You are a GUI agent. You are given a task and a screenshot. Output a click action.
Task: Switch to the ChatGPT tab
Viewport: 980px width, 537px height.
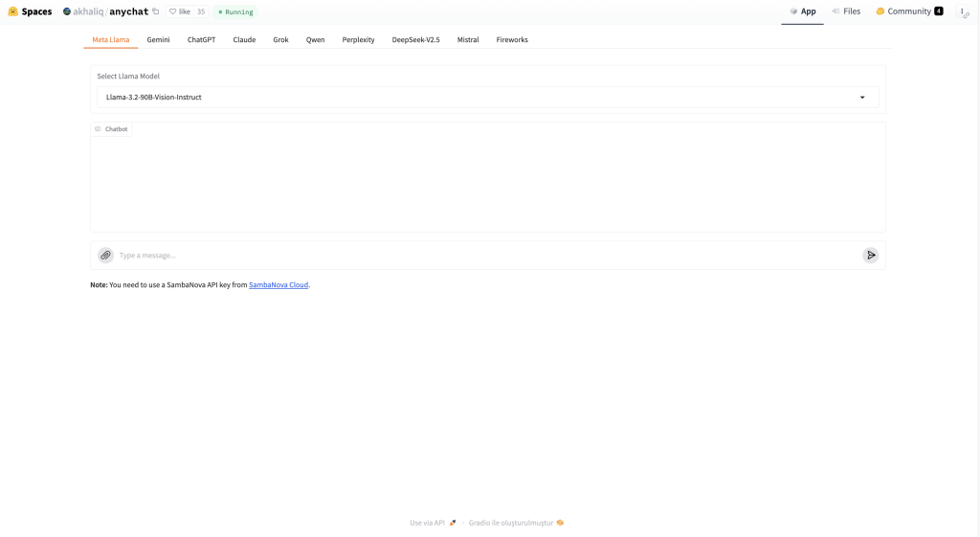[x=201, y=39]
